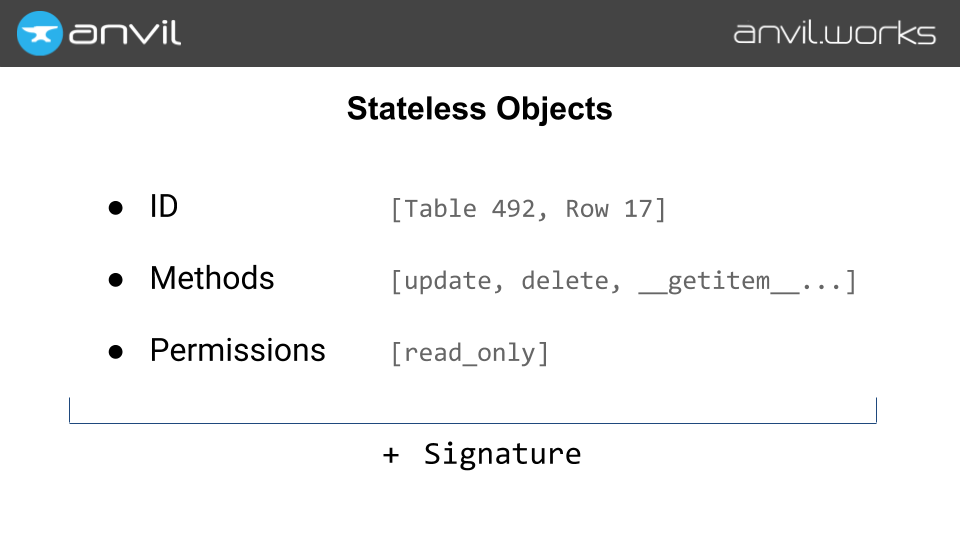Click the bullet point beside Methods
Image resolution: width=960 pixels, height=540 pixels.
(115, 279)
